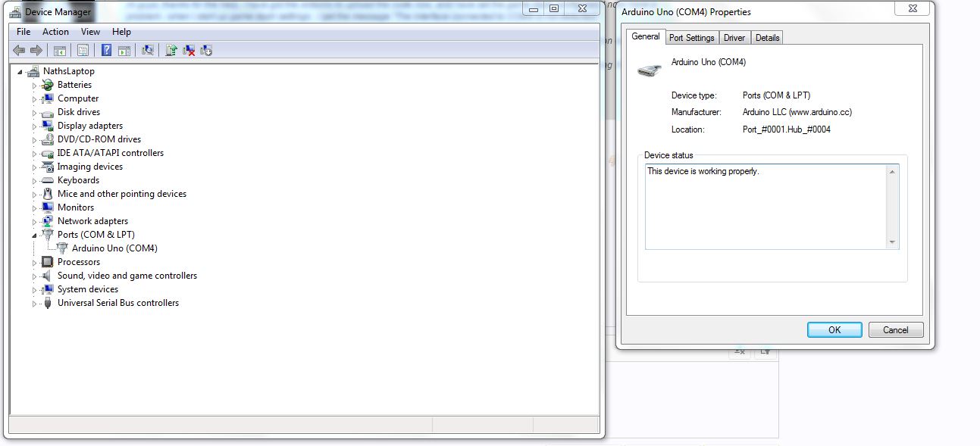Click the Uninstall device icon with red X
The height and width of the screenshot is (446, 980).
[189, 50]
